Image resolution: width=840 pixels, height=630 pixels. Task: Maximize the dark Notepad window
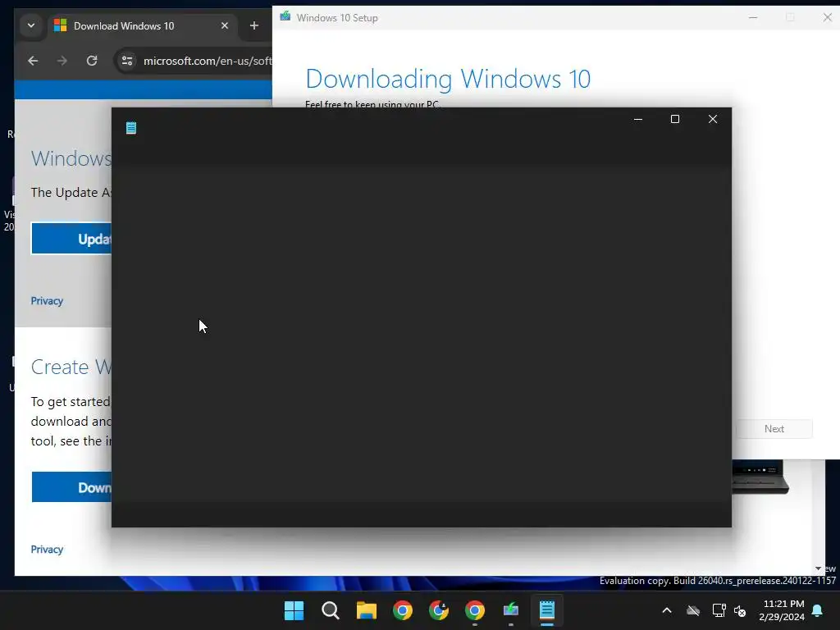click(675, 119)
